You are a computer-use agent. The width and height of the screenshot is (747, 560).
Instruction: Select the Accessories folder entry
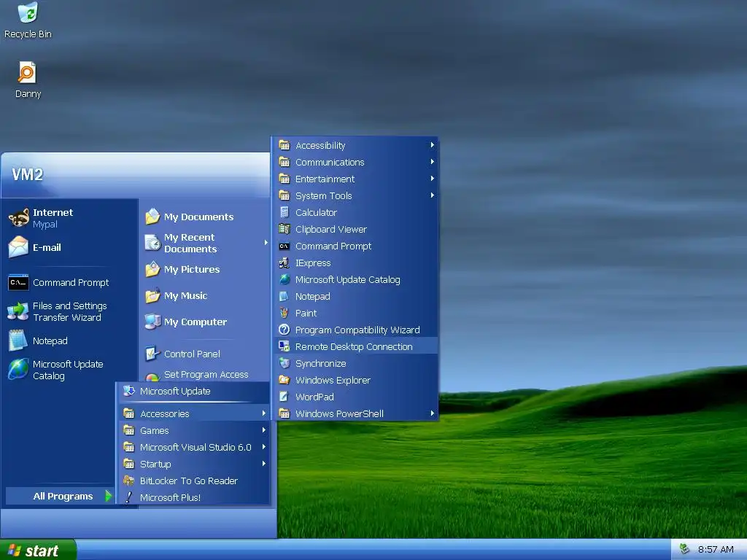pos(193,413)
